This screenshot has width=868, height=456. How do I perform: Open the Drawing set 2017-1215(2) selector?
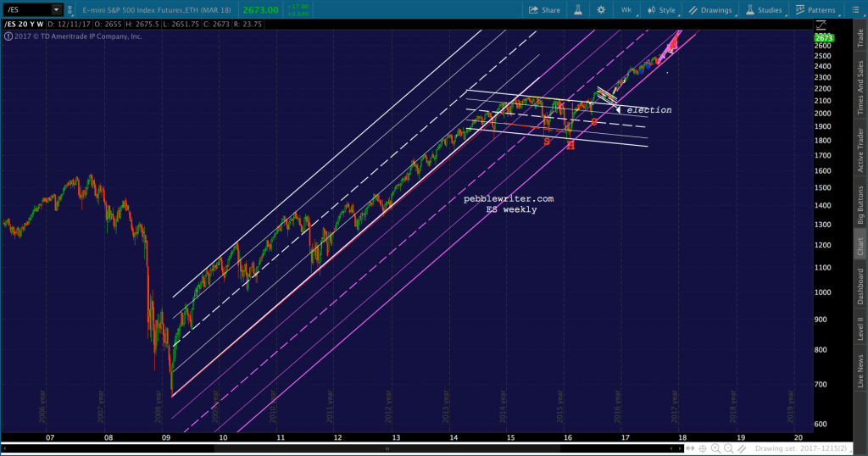point(801,448)
